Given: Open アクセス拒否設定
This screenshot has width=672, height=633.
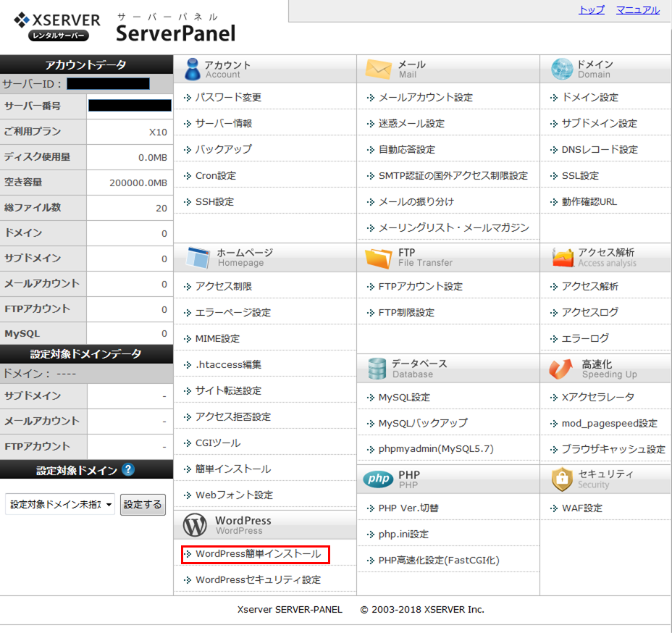Looking at the screenshot, I should (x=233, y=416).
